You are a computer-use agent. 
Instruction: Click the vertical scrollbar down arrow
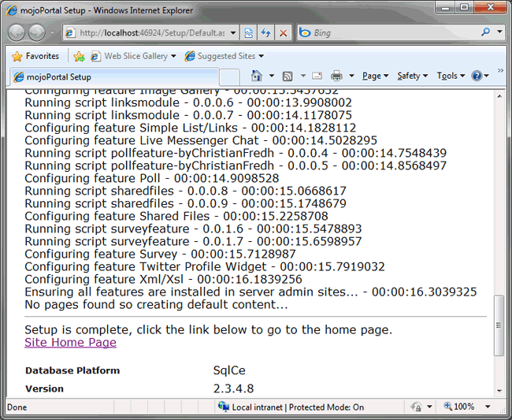pos(498,390)
